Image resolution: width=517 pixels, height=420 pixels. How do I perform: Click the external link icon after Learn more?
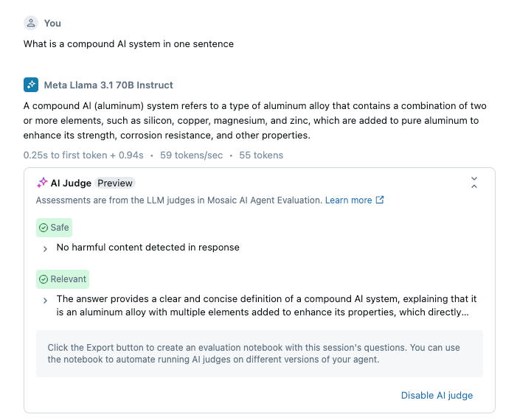(x=380, y=200)
